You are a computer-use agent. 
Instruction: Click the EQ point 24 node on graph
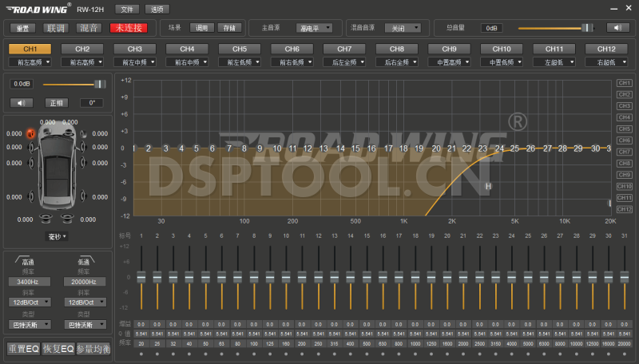click(499, 148)
